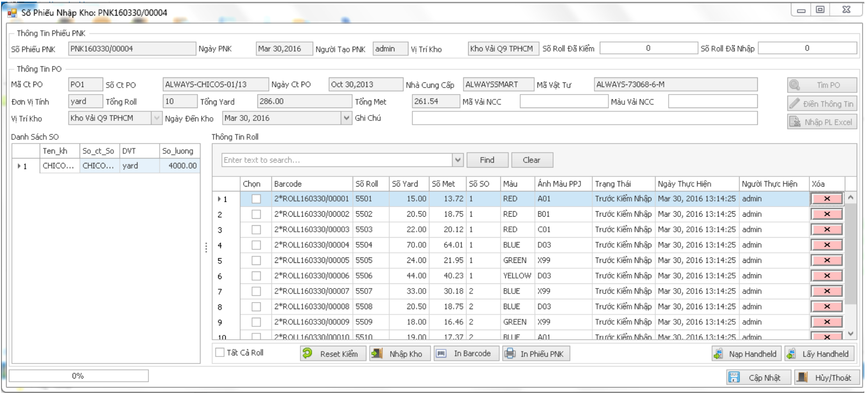Tick the Chọn checkbox for roll 5508
Screen dimensions: 868x393
pos(256,306)
